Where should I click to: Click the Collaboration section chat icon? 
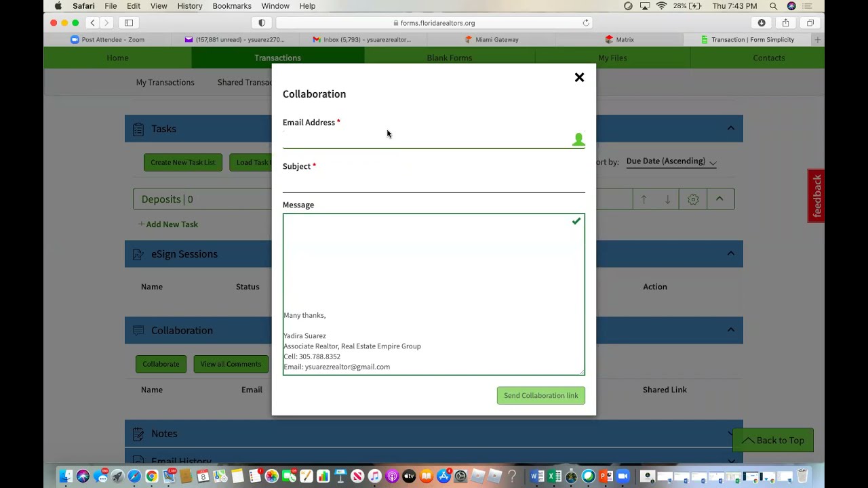coord(138,330)
